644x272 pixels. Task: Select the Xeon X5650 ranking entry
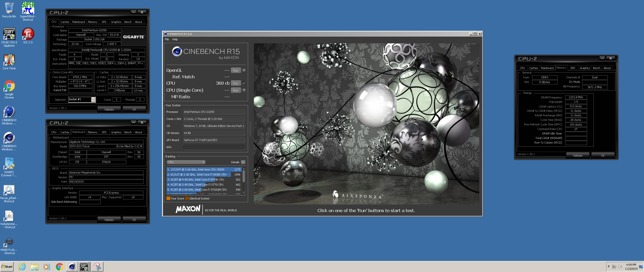coord(204,169)
